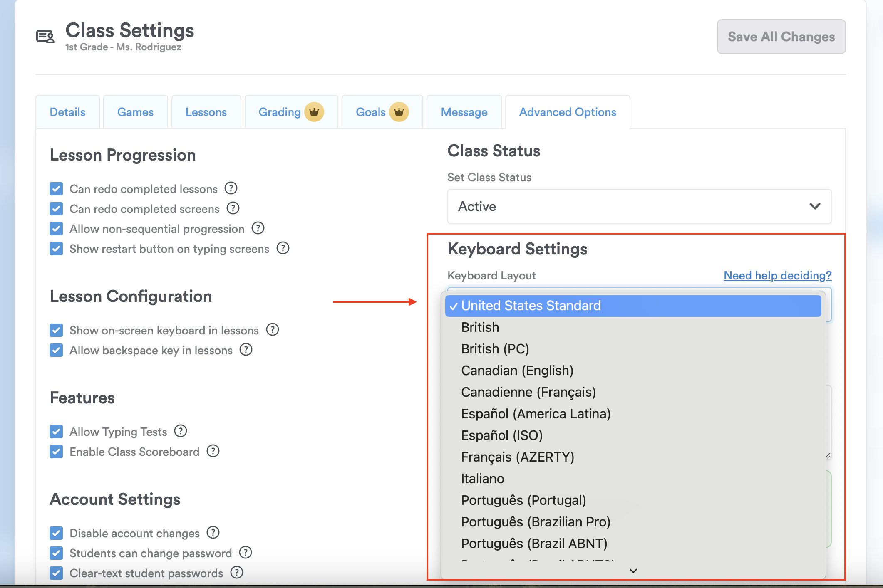This screenshot has width=883, height=588.
Task: Open the Need help deciding link
Action: [x=777, y=275]
